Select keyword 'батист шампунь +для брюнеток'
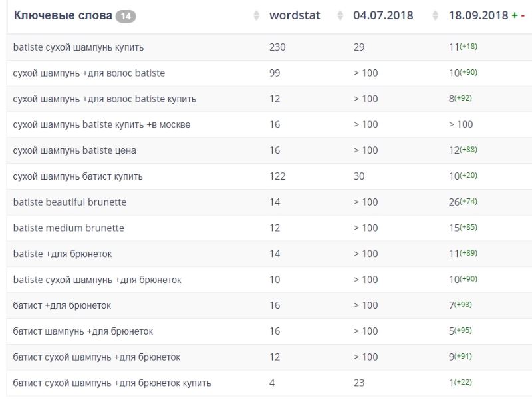The image size is (532, 404). pyautogui.click(x=82, y=331)
